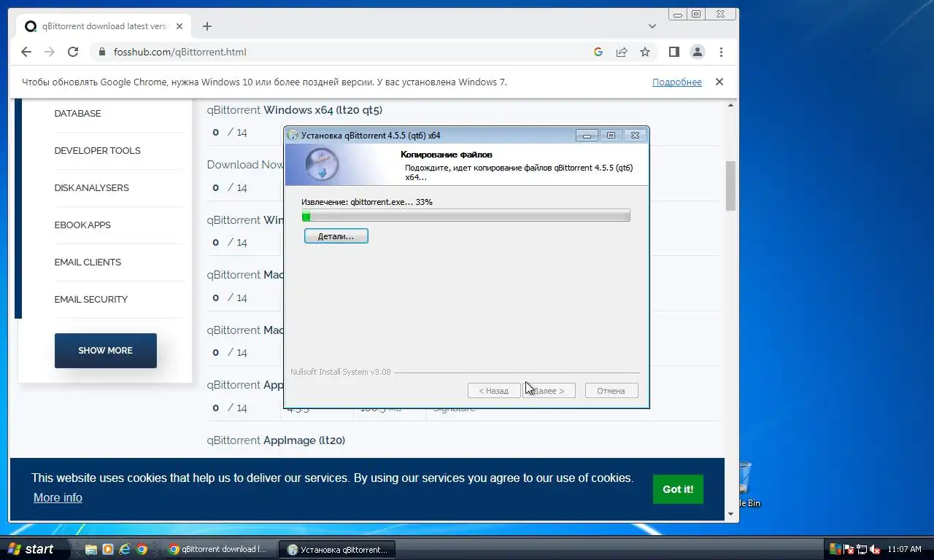Click Извлечение: qbittorrent.exe status text
934x560 pixels.
click(367, 202)
